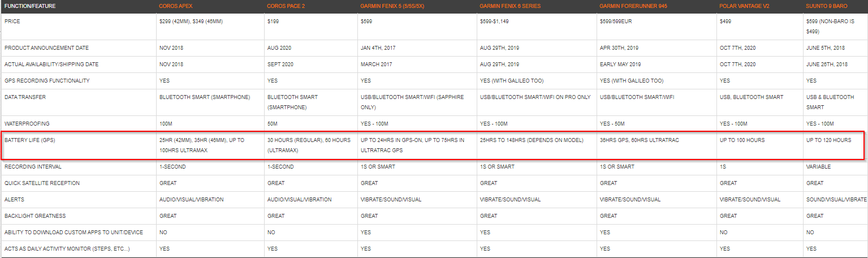
Task: Open the Coros Apex column header link
Action: [x=175, y=6]
